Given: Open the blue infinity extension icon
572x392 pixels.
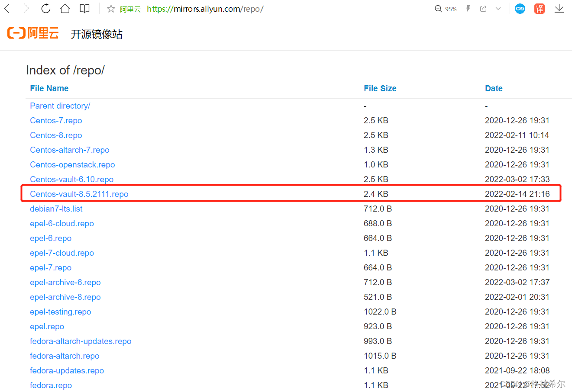Looking at the screenshot, I should [520, 9].
